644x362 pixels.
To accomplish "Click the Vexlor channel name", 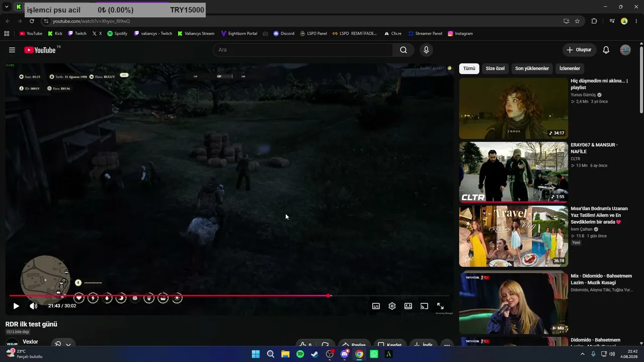I will pyautogui.click(x=30, y=342).
